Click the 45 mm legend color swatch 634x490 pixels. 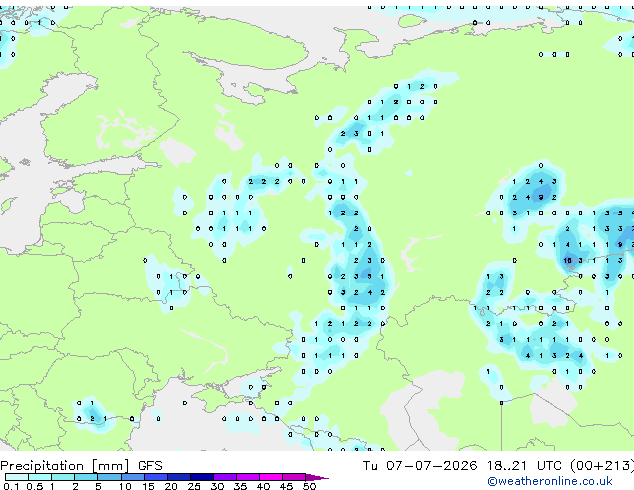294,477
